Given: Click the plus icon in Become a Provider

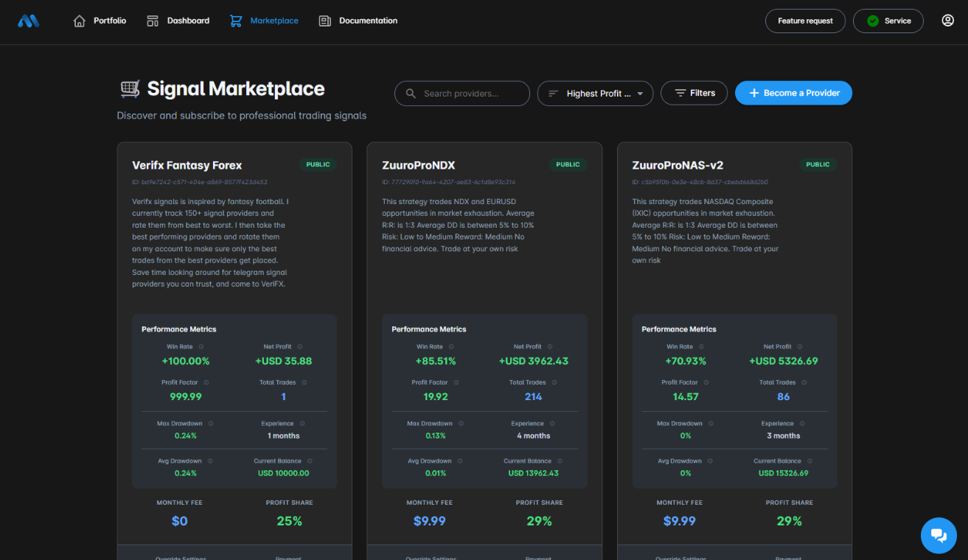Looking at the screenshot, I should pyautogui.click(x=754, y=93).
